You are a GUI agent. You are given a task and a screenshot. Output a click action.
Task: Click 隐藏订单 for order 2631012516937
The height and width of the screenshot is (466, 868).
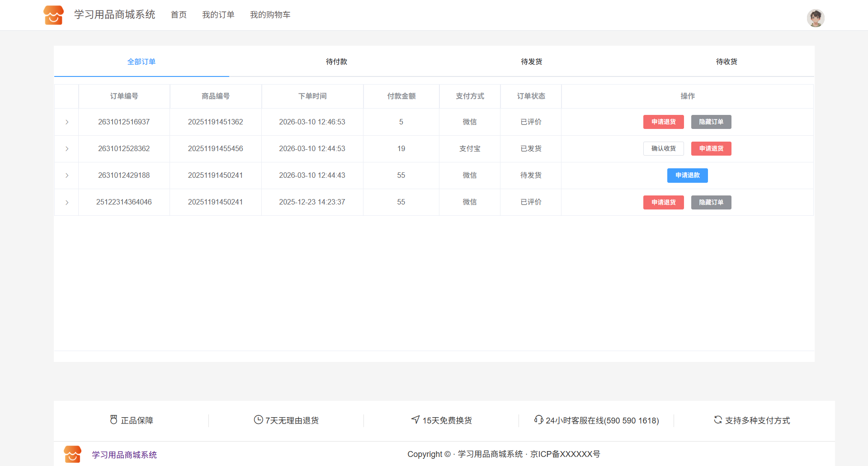[711, 122]
